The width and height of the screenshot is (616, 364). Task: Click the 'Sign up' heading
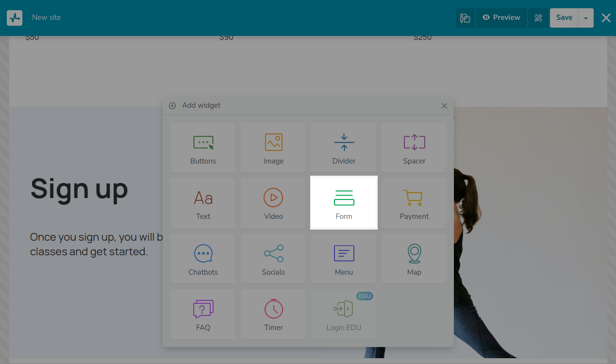pos(79,189)
